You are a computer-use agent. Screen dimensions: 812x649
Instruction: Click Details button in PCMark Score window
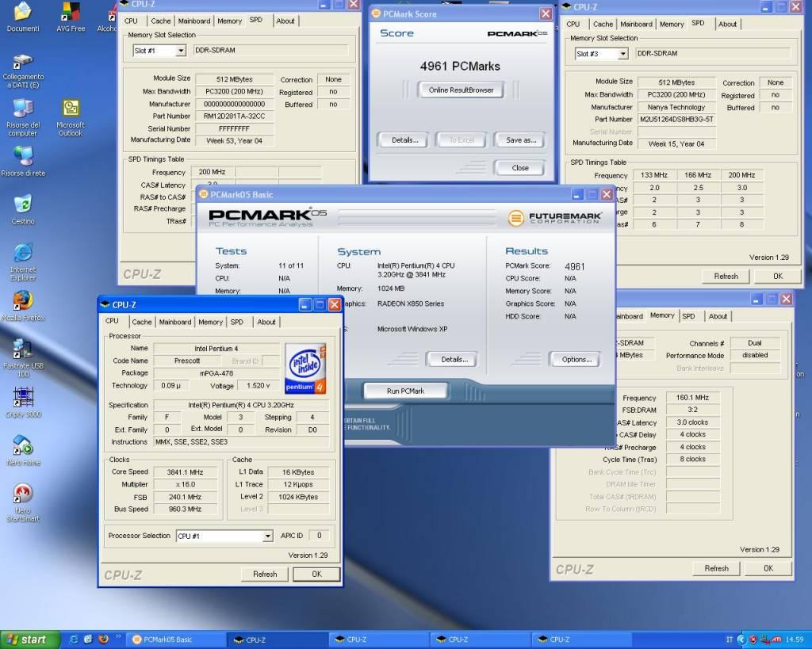point(405,139)
